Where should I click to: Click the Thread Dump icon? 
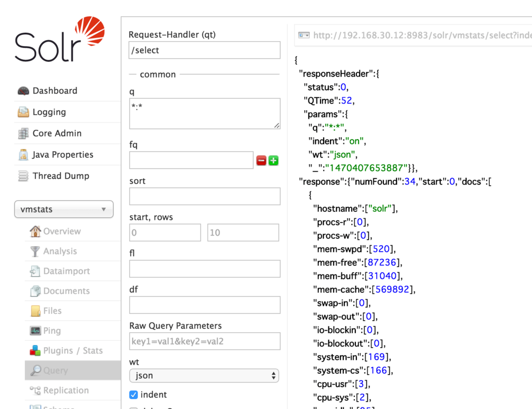[23, 176]
